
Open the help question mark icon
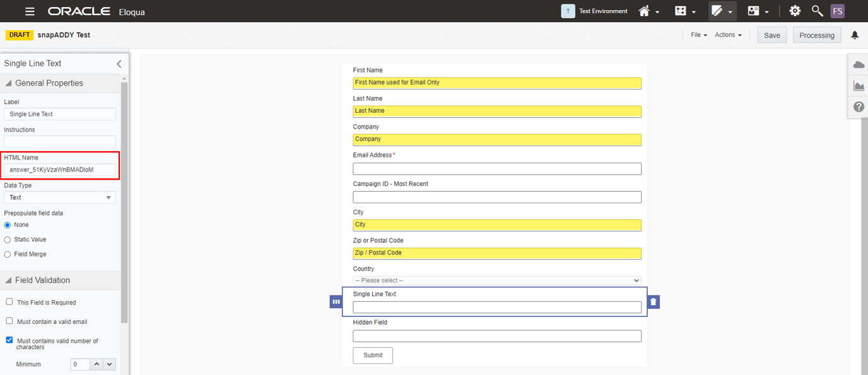click(x=859, y=107)
